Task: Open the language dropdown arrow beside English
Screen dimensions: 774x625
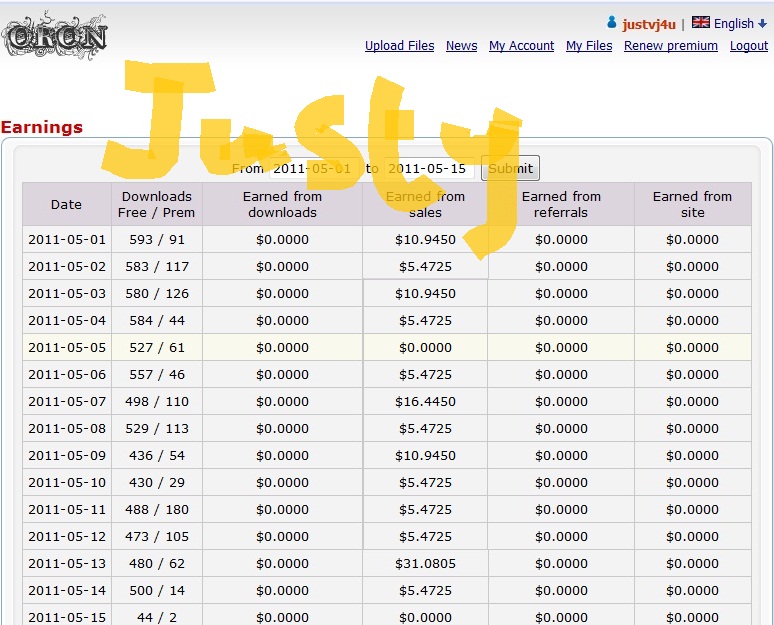Action: click(x=763, y=24)
